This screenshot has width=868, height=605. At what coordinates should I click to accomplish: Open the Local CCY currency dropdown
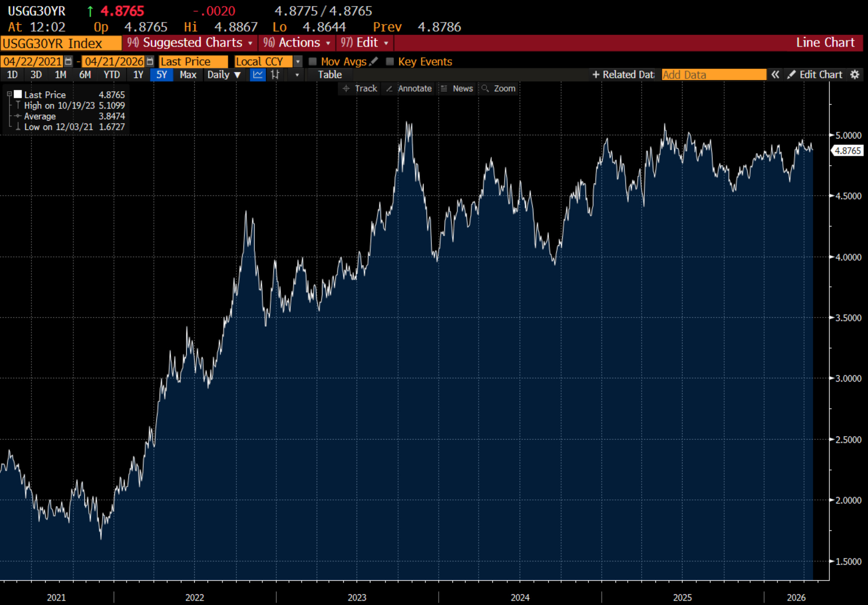click(298, 61)
